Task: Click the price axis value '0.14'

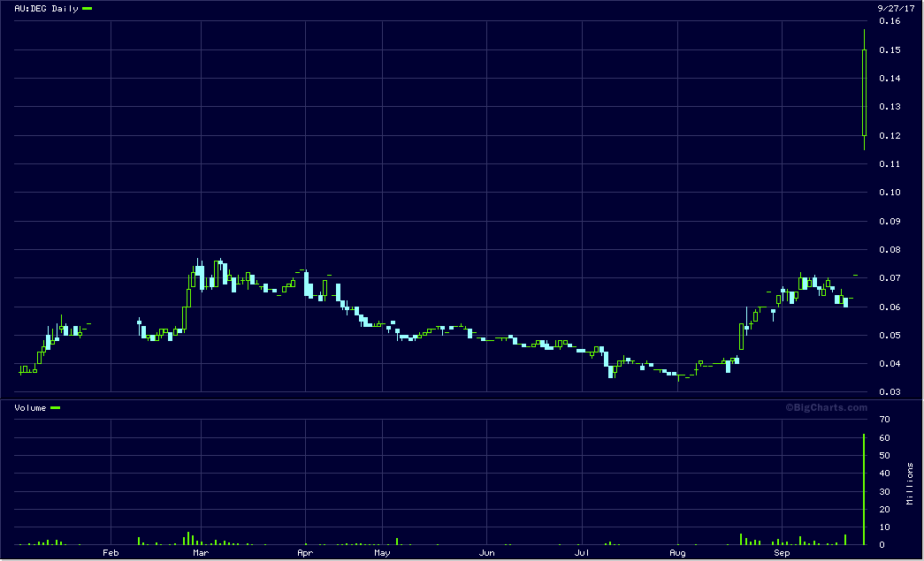Action: (x=890, y=79)
